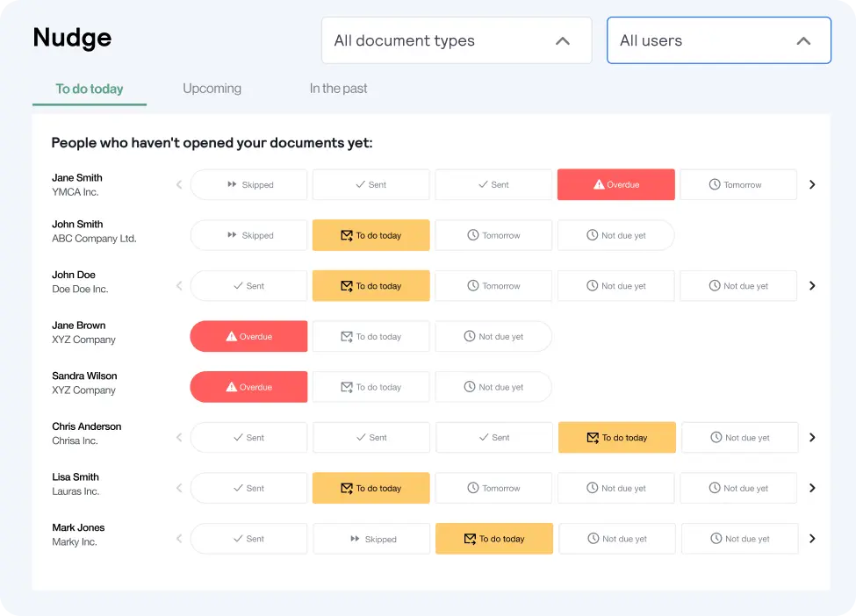Viewport: 856px width, 616px height.
Task: Open the All document types dropdown
Action: tap(456, 40)
